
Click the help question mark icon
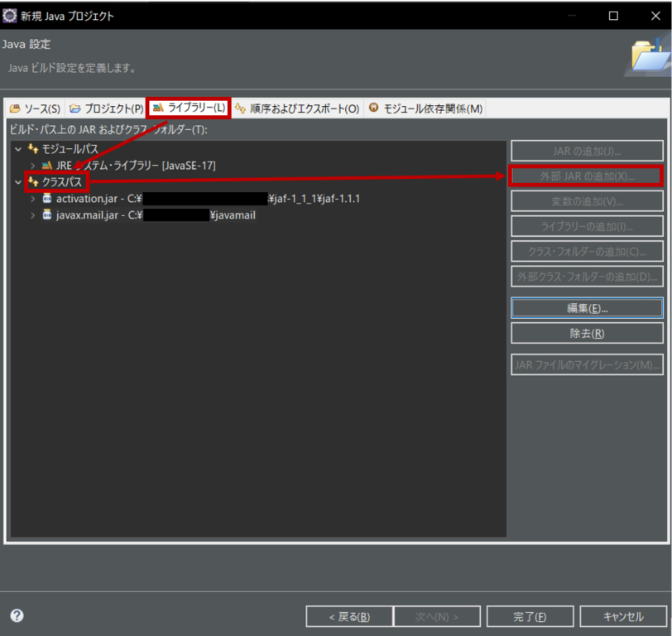17,616
